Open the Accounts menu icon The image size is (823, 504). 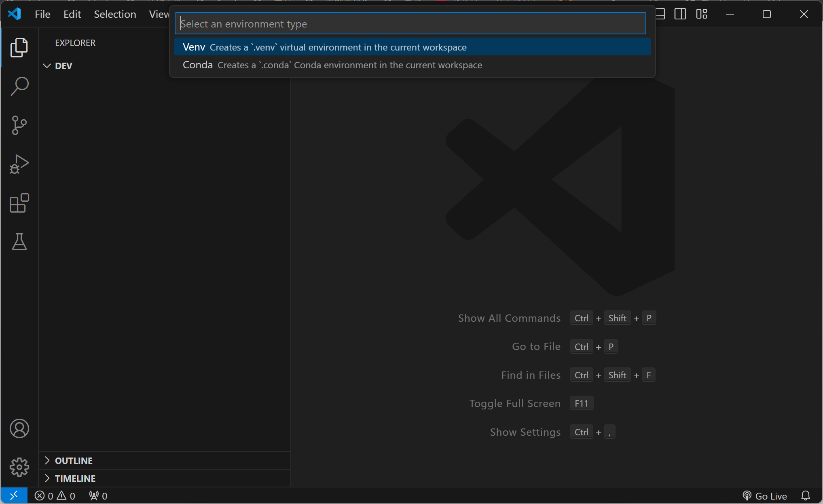coord(19,428)
